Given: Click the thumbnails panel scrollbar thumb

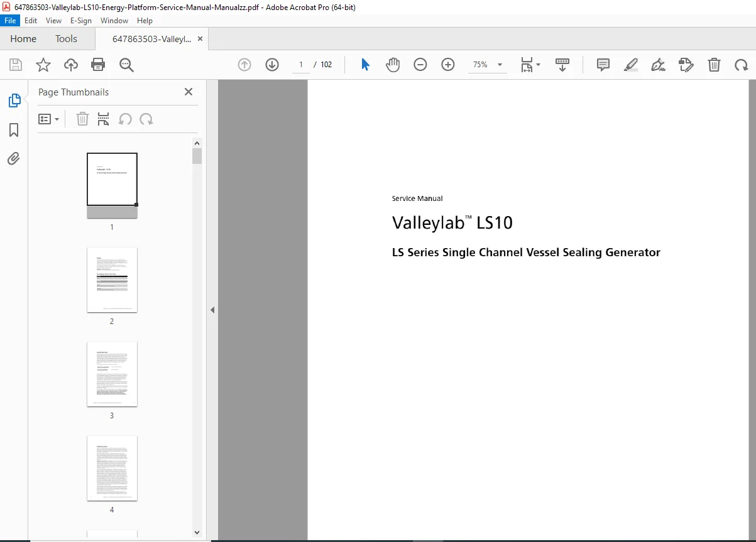Looking at the screenshot, I should (197, 156).
